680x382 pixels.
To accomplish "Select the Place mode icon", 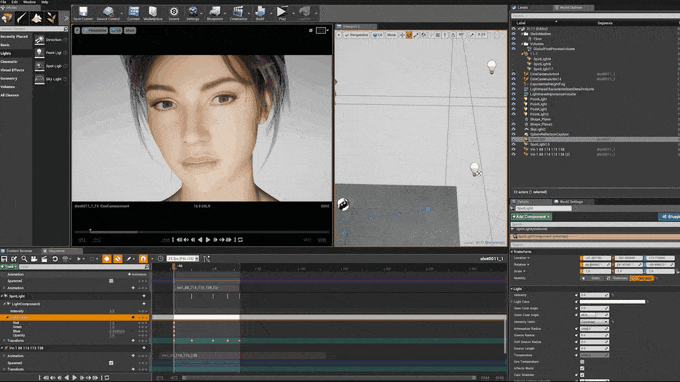I will pos(7,18).
